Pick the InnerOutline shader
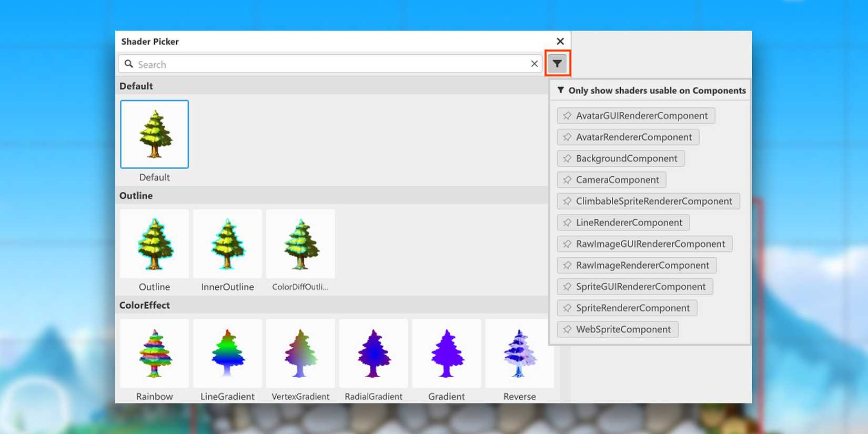This screenshot has height=434, width=868. click(x=227, y=244)
